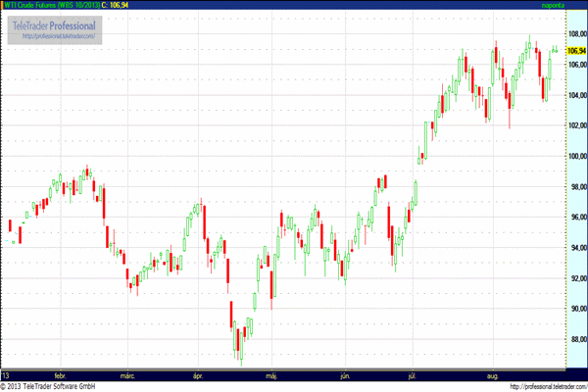
Task: Select the 'máj.' month marker
Action: tap(271, 375)
